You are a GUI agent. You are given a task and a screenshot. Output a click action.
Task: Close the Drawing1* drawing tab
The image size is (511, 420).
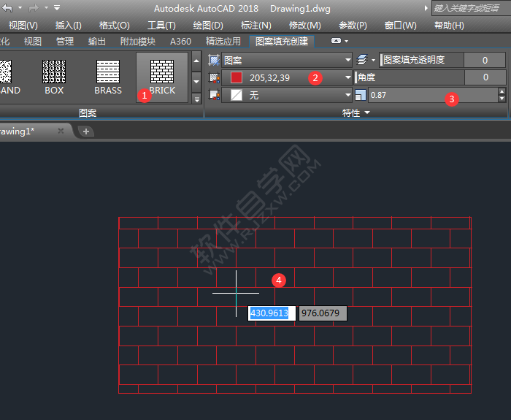point(61,131)
